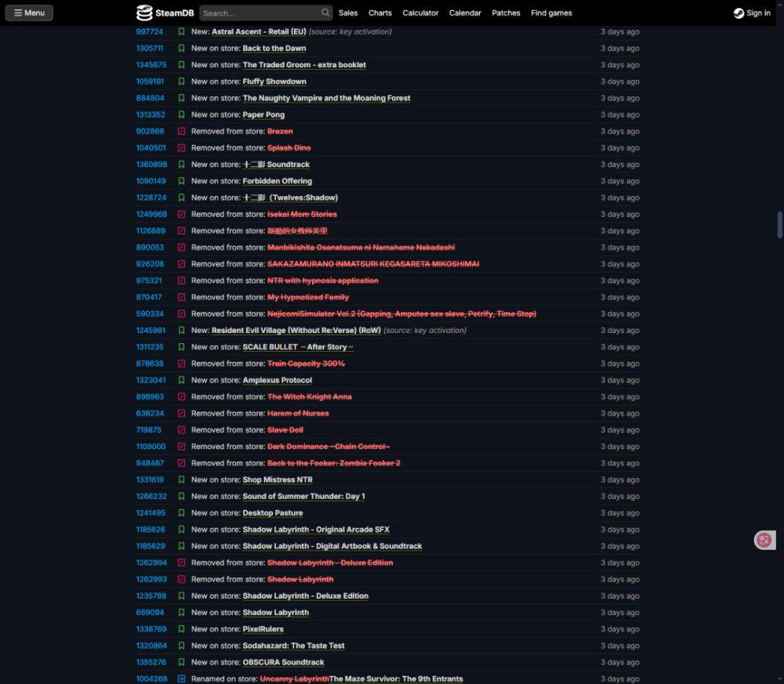
Task: Click the SteamDB logo icon
Action: tap(144, 13)
